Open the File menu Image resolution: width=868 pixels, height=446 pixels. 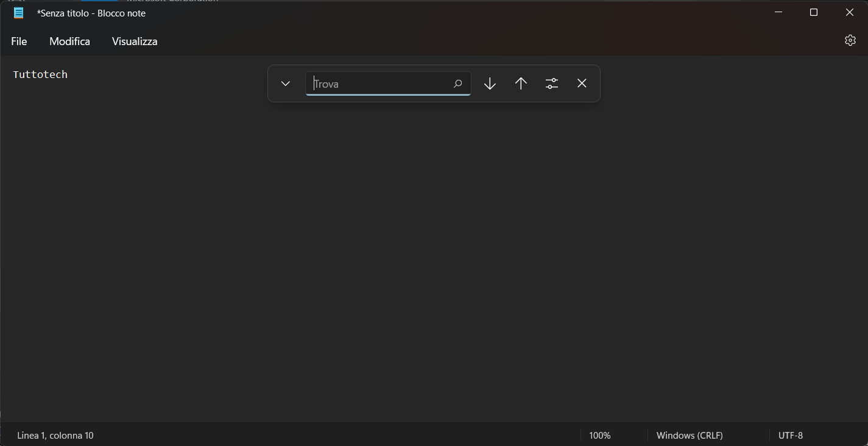(19, 41)
